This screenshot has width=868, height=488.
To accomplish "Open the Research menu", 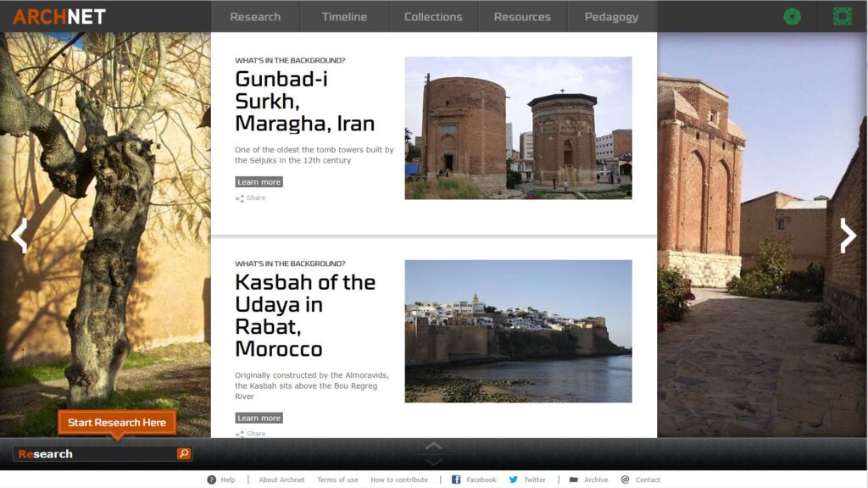I will [x=255, y=16].
